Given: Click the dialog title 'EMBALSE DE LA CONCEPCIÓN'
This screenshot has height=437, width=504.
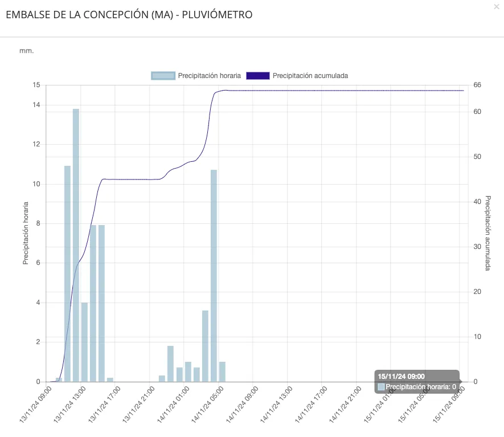Looking at the screenshot, I should click(x=129, y=15).
